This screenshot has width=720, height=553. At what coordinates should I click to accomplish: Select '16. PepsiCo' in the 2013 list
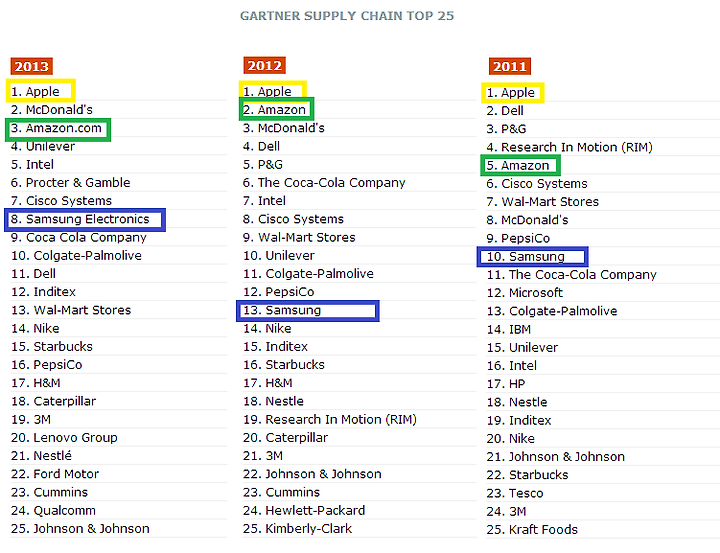click(47, 365)
